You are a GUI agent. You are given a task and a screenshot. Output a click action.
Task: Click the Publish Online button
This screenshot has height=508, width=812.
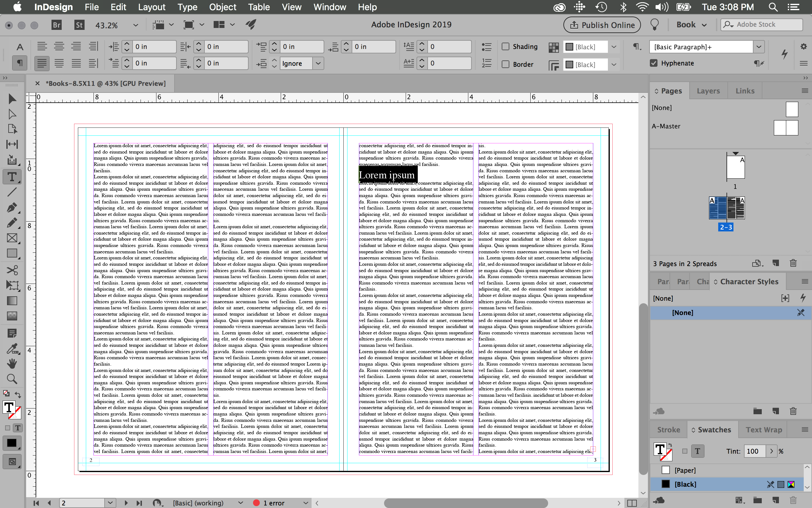(x=602, y=25)
